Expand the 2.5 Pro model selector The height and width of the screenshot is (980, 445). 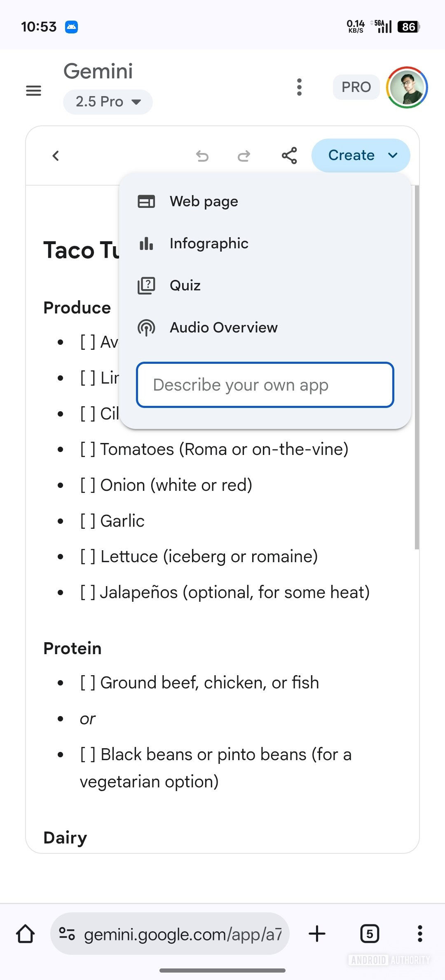coord(108,102)
